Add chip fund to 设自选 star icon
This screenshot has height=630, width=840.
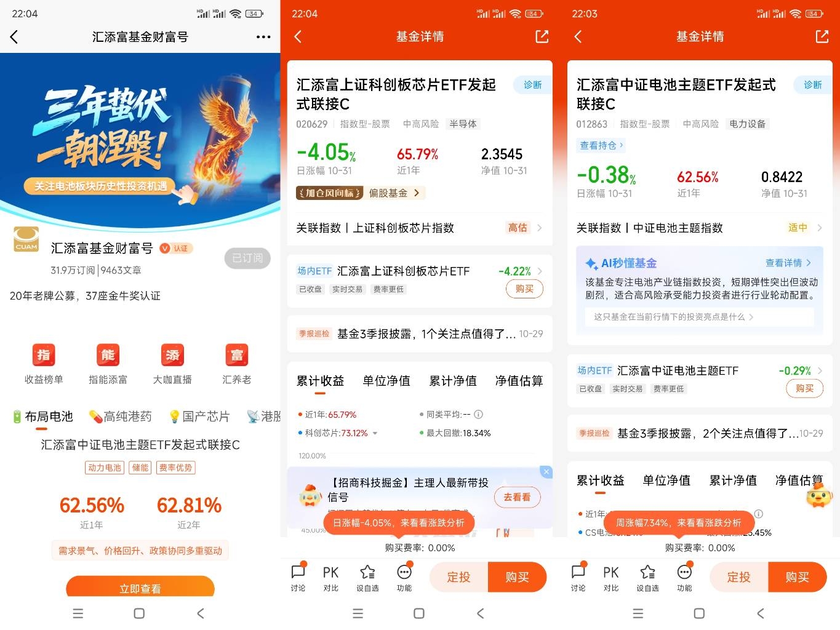pyautogui.click(x=367, y=578)
